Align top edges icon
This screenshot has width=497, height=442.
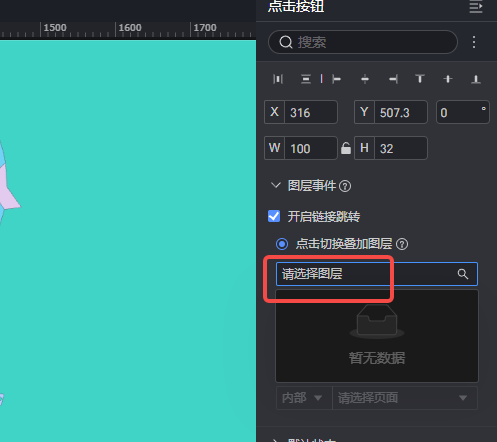coord(420,79)
